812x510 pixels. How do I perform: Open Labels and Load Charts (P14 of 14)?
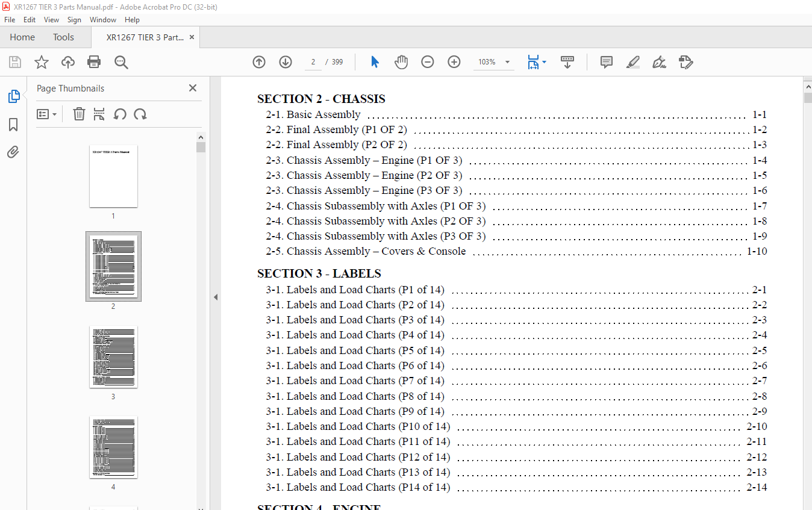[x=516, y=487]
